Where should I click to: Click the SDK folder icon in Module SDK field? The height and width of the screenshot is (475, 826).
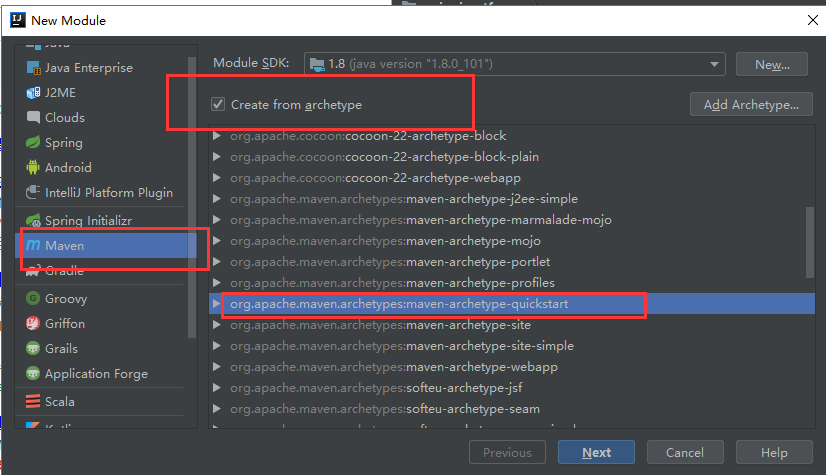coord(317,65)
